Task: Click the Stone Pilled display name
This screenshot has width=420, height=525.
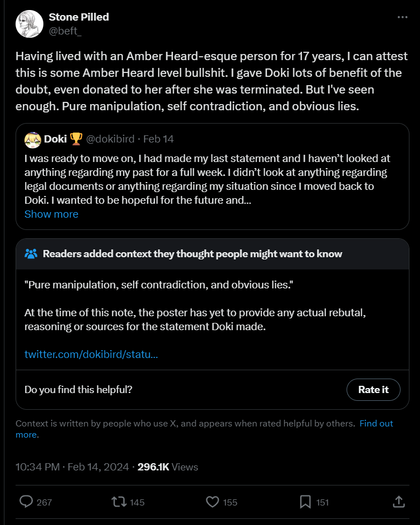Action: [x=79, y=17]
